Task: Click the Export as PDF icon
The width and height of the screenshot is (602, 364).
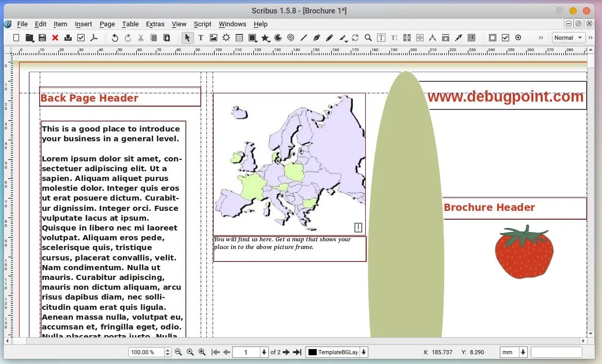Action: tap(94, 38)
